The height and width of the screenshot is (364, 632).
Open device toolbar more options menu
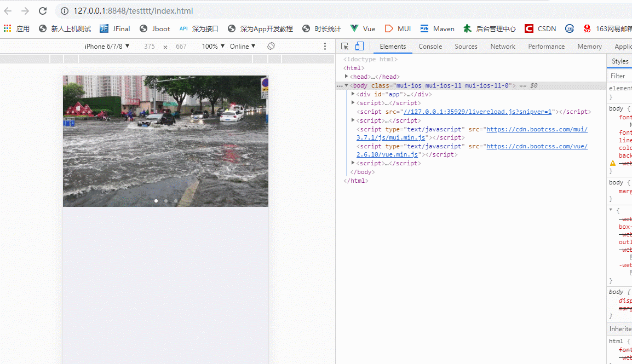pos(325,47)
